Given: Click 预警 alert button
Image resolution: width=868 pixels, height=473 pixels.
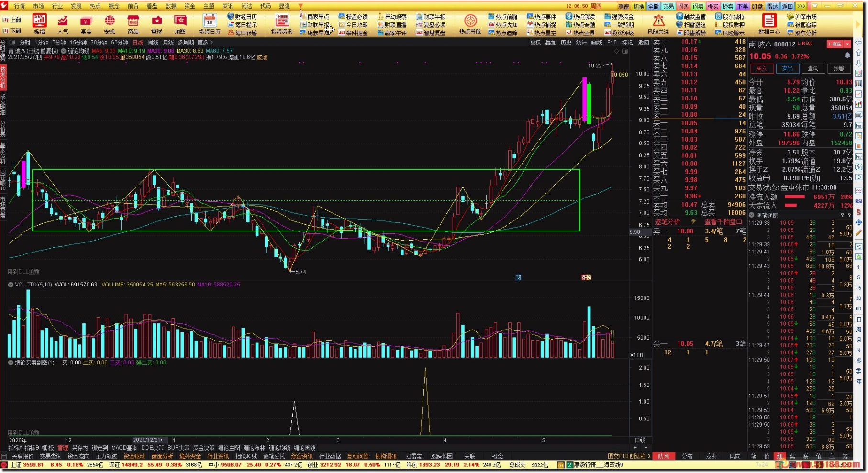Looking at the screenshot, I should coord(839,68).
